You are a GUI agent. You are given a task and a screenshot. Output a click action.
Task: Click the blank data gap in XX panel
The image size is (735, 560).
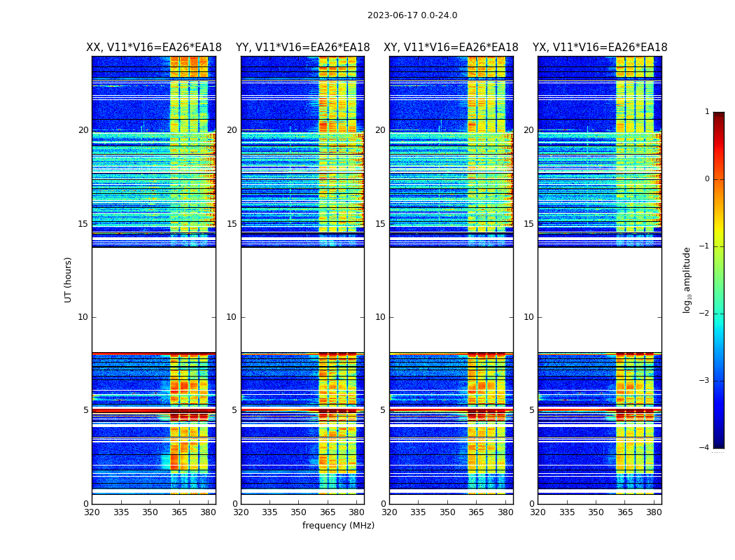(154, 300)
